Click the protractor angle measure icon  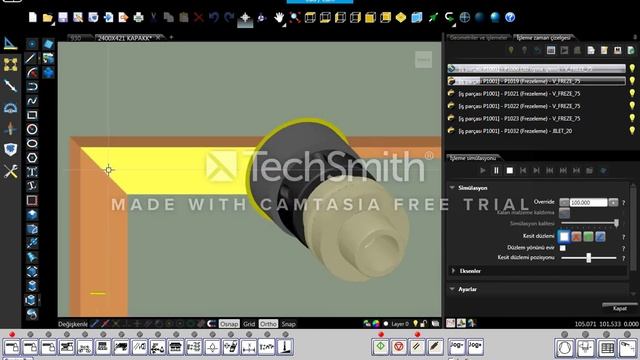click(x=10, y=107)
